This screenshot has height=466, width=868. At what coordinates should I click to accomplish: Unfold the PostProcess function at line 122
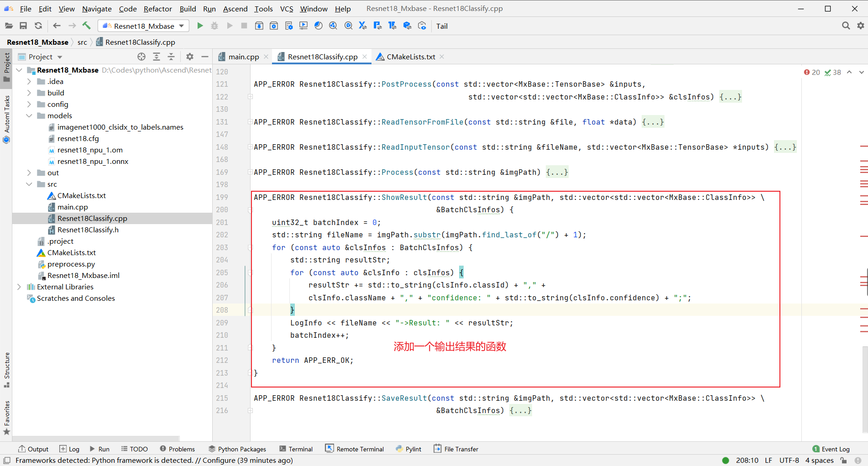(x=250, y=97)
